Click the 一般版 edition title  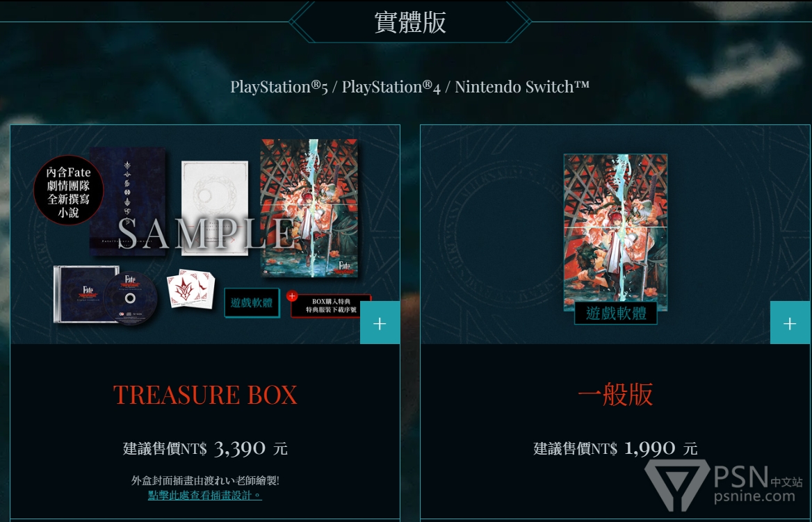pos(615,395)
